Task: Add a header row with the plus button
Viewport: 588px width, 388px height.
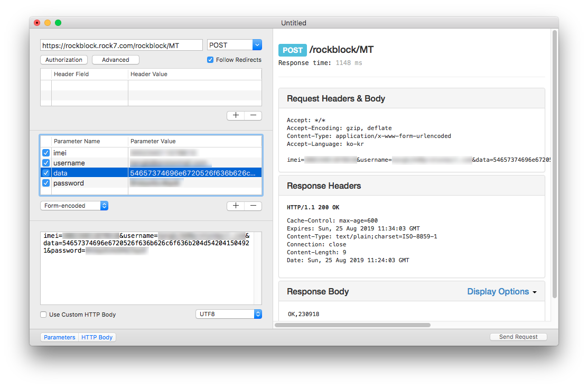Action: coord(236,115)
